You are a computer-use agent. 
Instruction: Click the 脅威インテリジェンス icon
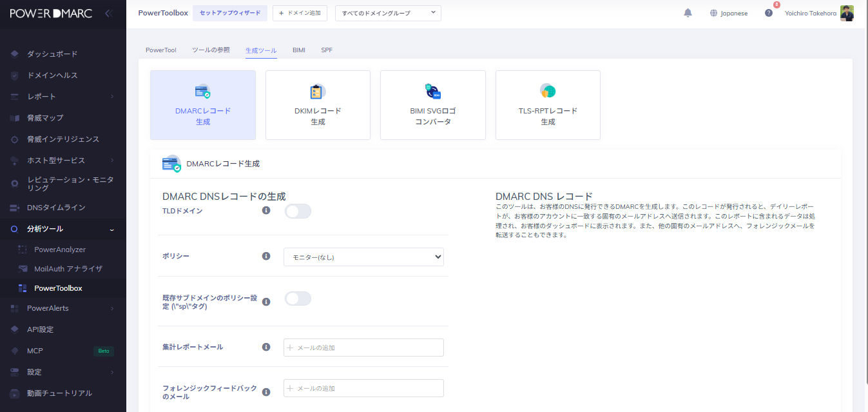click(15, 139)
